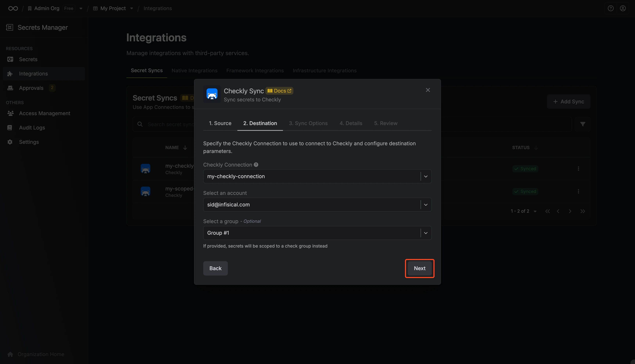Open Settings in the sidebar
This screenshot has height=364, width=635.
tap(44, 142)
